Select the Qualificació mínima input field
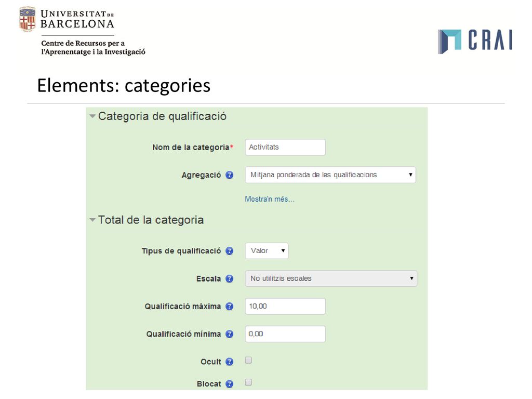This screenshot has height=399, width=532. [x=285, y=334]
